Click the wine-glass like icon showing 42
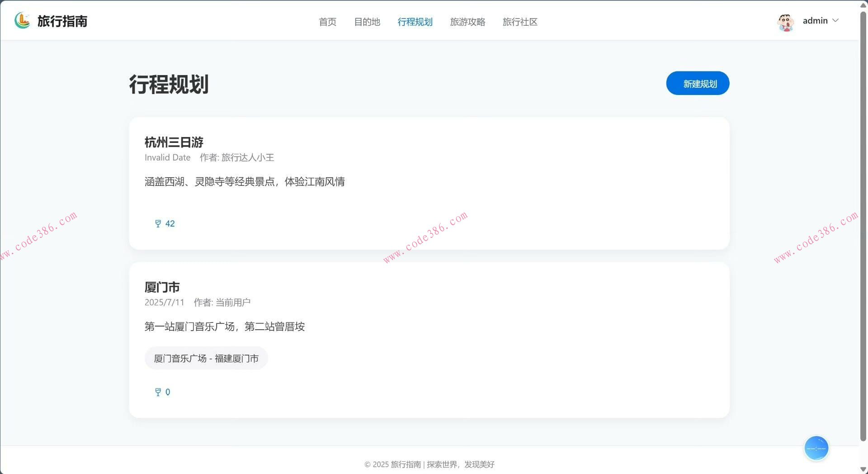The height and width of the screenshot is (474, 868). click(157, 223)
